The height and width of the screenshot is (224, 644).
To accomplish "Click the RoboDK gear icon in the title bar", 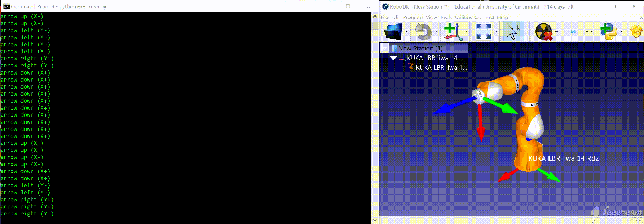I will click(x=385, y=6).
